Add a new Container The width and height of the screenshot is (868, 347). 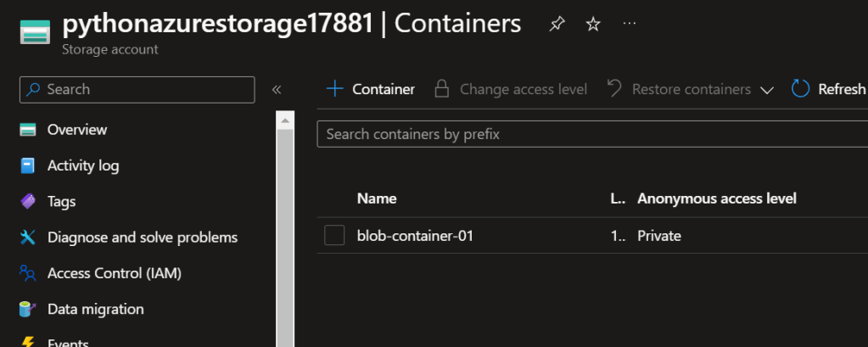pyautogui.click(x=371, y=89)
